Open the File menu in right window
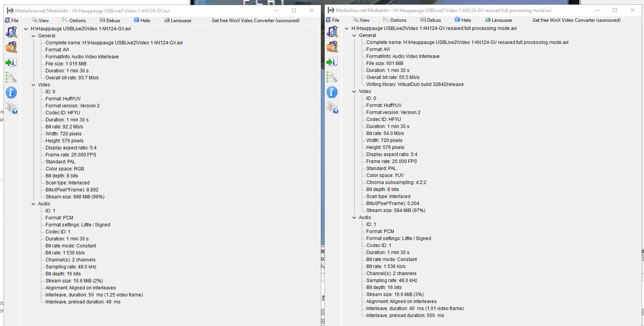644x326 pixels. click(333, 20)
